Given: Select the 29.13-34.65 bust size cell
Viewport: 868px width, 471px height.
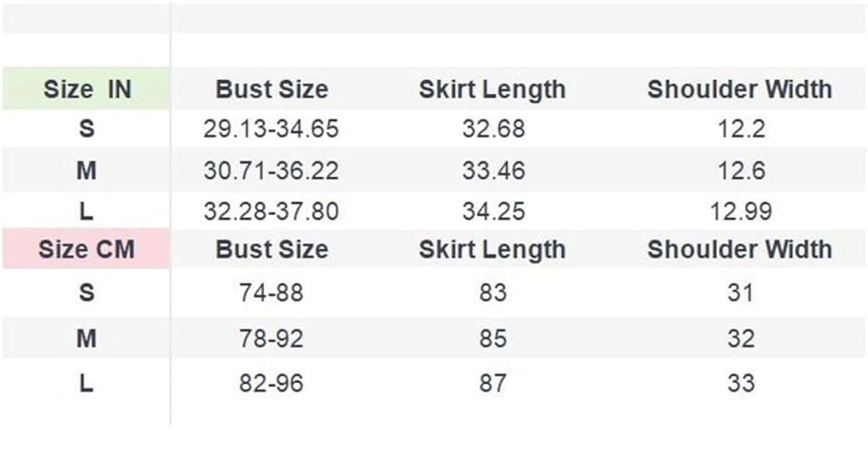Looking at the screenshot, I should [x=271, y=129].
